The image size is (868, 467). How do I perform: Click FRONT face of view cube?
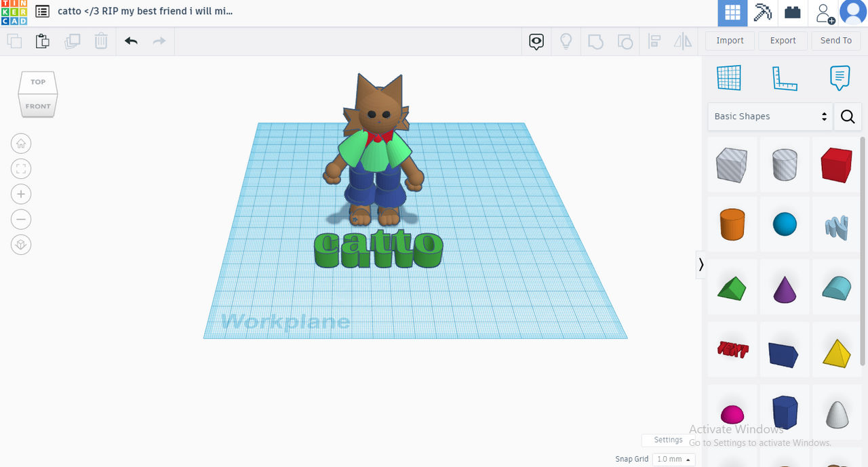(38, 106)
